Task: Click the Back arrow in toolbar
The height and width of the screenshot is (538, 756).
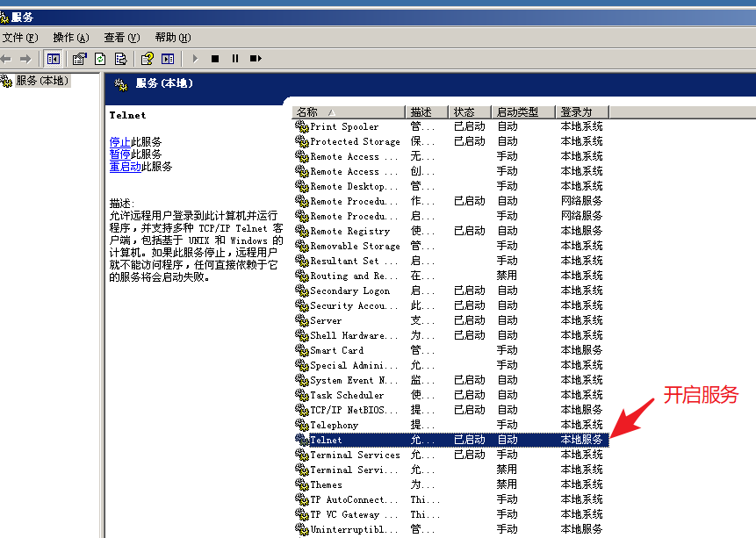Action: coord(6,59)
